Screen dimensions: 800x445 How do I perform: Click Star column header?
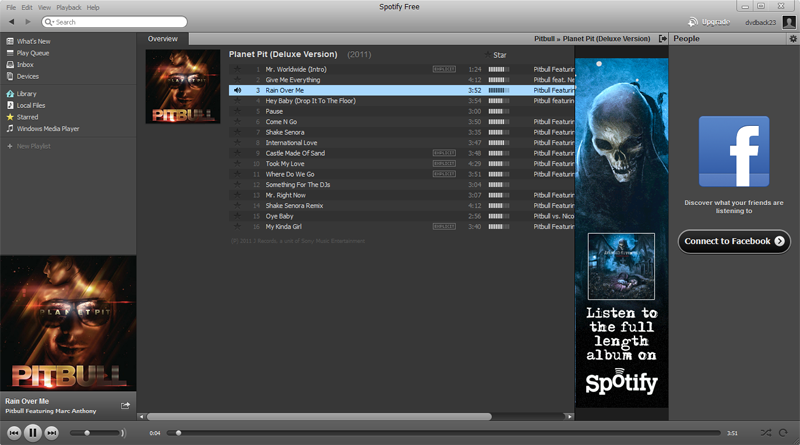click(495, 55)
